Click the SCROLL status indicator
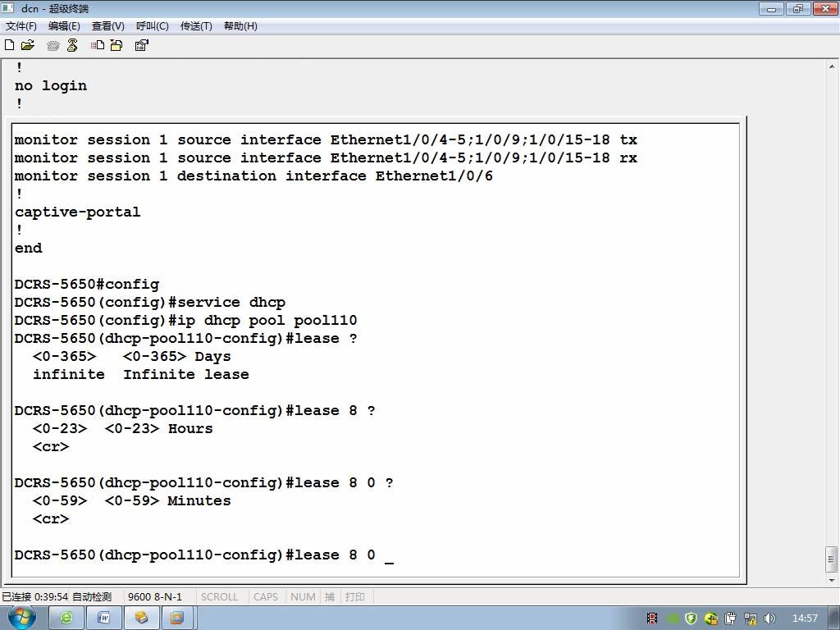The image size is (840, 630). 219,597
